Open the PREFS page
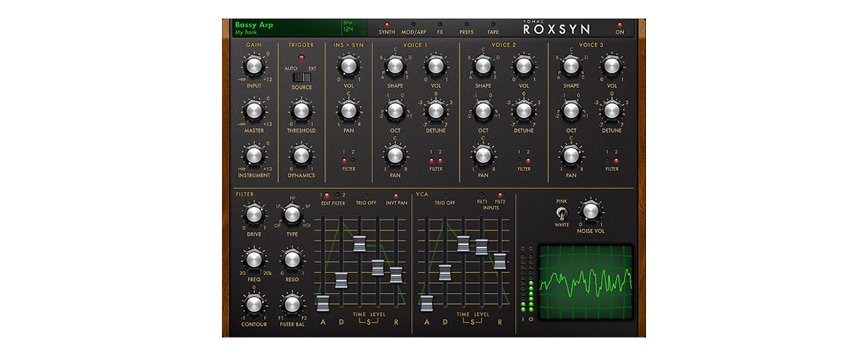868x356 pixels. pyautogui.click(x=466, y=28)
